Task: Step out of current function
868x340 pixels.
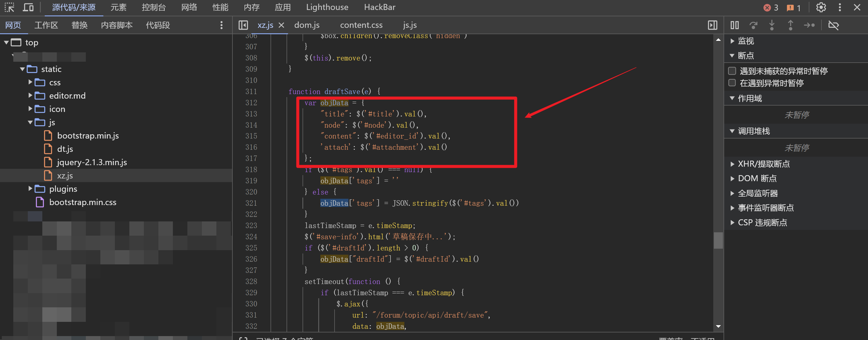Action: click(x=791, y=25)
